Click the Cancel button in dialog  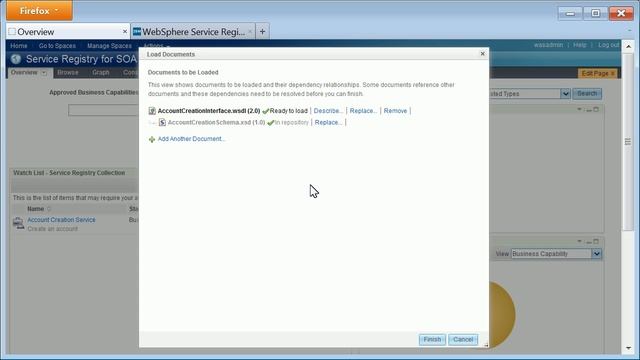pos(463,340)
